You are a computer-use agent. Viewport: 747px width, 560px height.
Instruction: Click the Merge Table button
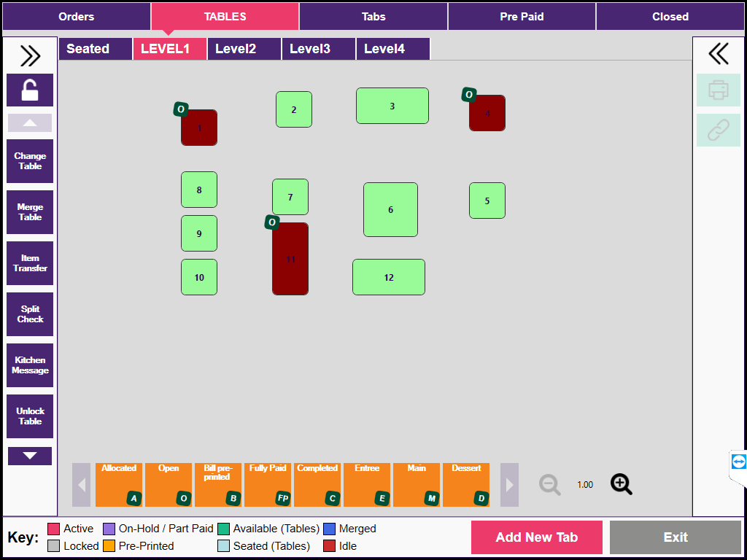pos(30,212)
